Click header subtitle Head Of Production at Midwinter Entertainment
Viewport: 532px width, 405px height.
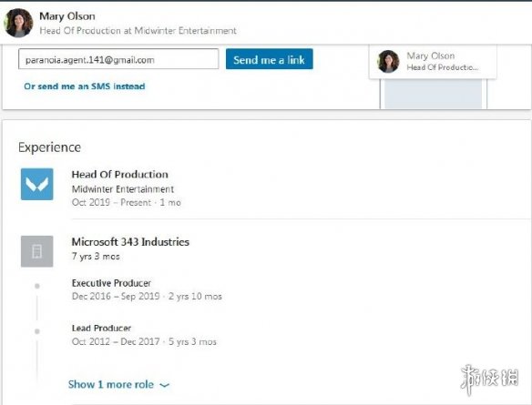tap(138, 31)
